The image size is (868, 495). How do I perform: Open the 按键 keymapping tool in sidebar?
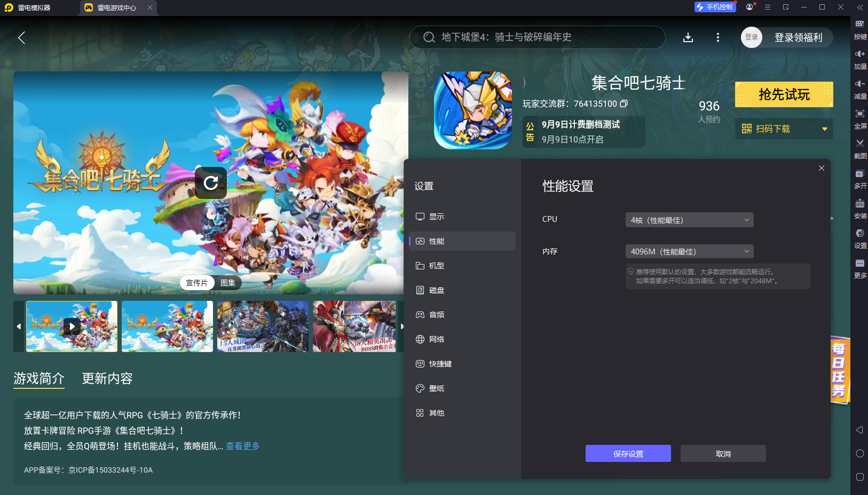(x=860, y=29)
